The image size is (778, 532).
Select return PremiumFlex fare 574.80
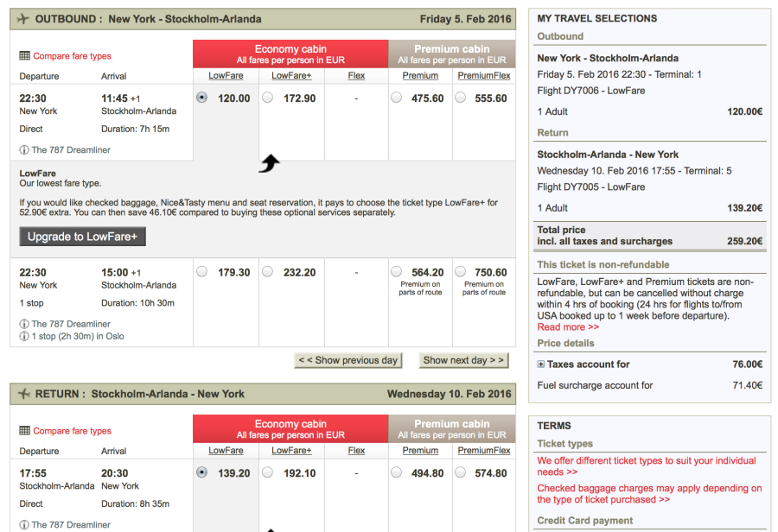click(460, 472)
